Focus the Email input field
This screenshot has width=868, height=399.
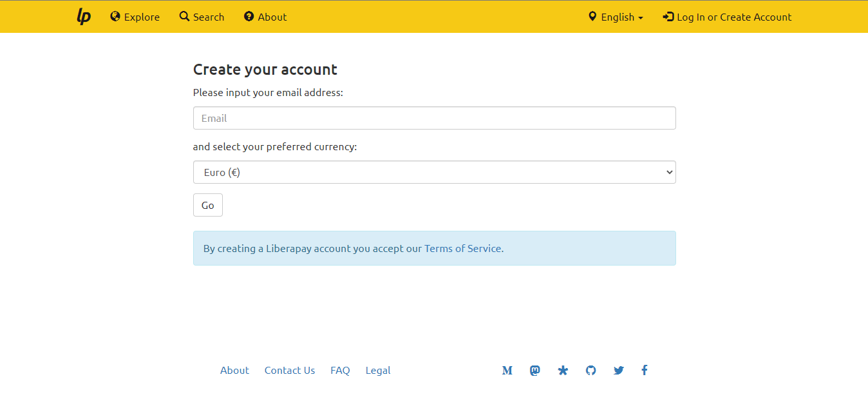click(x=434, y=118)
